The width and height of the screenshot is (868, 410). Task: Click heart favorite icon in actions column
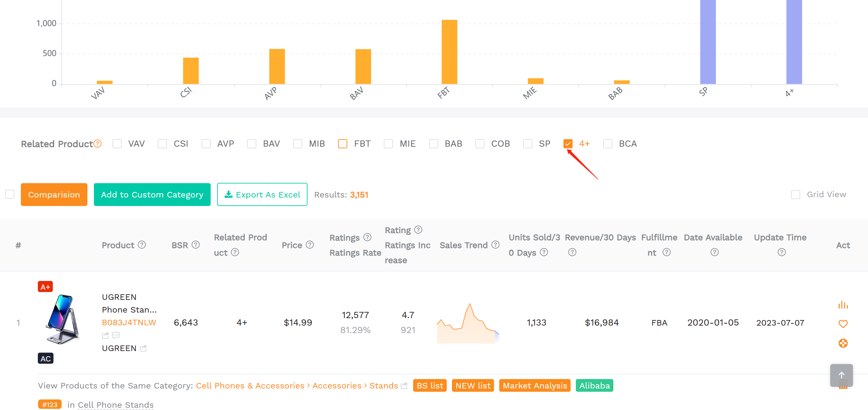pos(843,323)
